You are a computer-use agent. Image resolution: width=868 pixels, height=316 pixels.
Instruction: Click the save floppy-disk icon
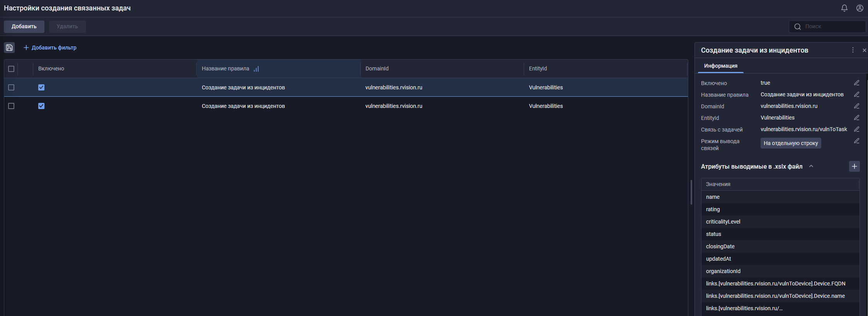(9, 48)
